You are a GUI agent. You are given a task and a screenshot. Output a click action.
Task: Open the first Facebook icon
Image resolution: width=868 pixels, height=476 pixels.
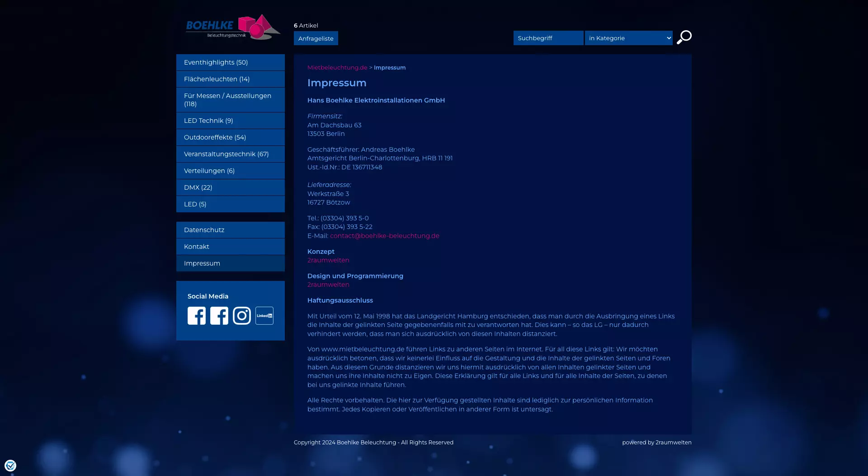point(197,316)
